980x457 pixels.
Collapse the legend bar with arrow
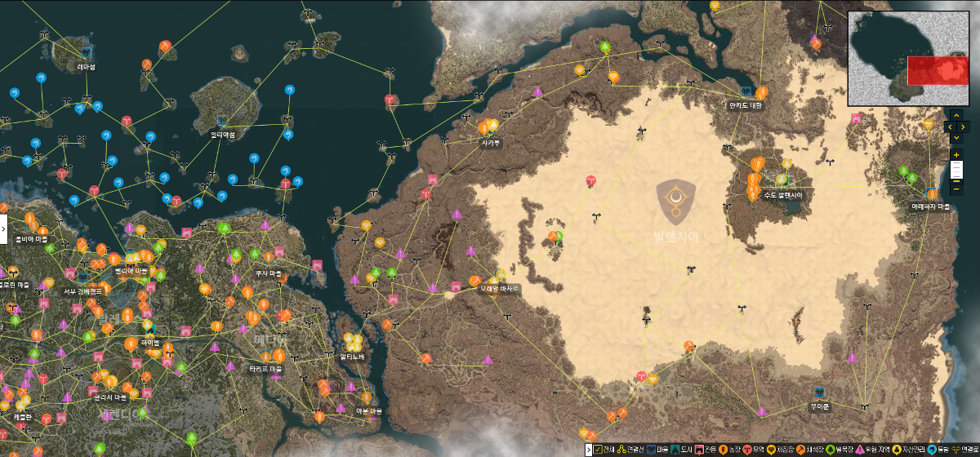tap(587, 450)
